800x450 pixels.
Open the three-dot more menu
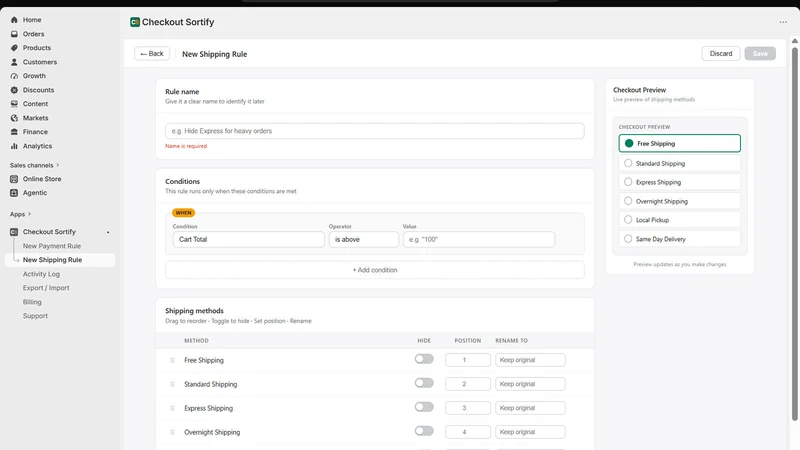pyautogui.click(x=783, y=22)
